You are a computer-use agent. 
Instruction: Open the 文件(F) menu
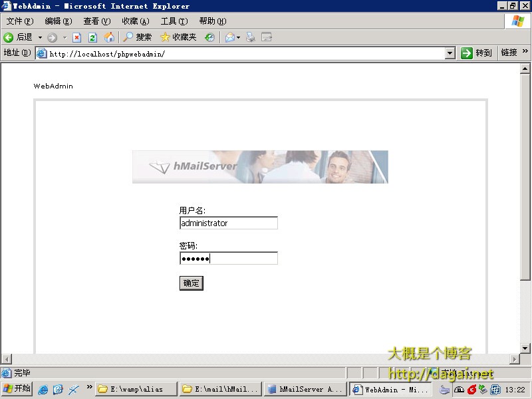tap(20, 21)
